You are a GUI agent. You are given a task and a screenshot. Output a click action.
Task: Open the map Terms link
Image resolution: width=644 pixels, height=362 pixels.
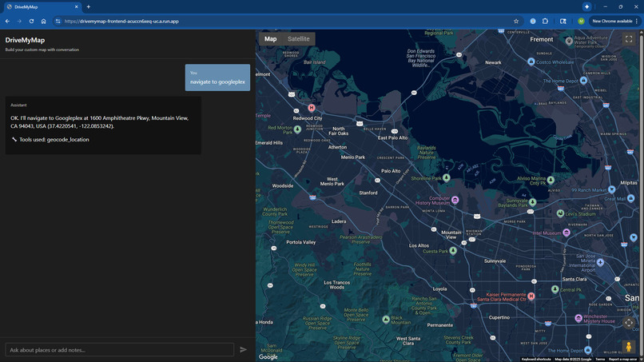click(600, 359)
